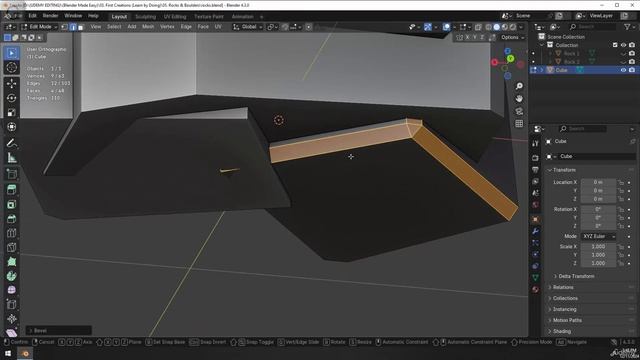Image resolution: width=640 pixels, height=360 pixels.
Task: Open the Object Data green triangle tab
Action: point(536,278)
